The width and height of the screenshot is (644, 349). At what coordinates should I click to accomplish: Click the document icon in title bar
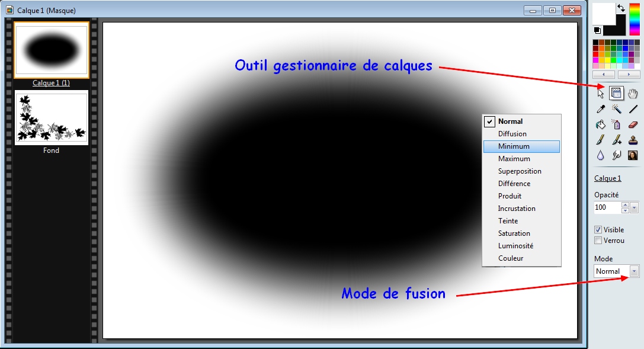pos(10,10)
